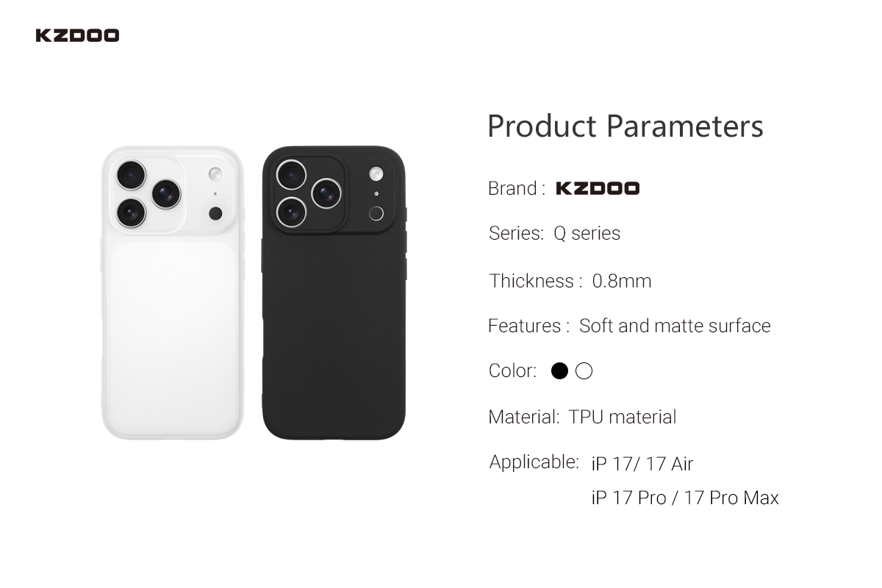Screen dimensions: 882x588
Task: Click the Series: Q series text
Action: tap(554, 234)
